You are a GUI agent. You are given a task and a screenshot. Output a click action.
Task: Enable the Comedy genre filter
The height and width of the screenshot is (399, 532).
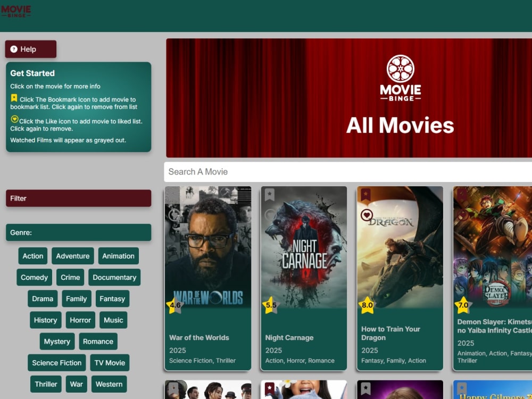click(34, 277)
